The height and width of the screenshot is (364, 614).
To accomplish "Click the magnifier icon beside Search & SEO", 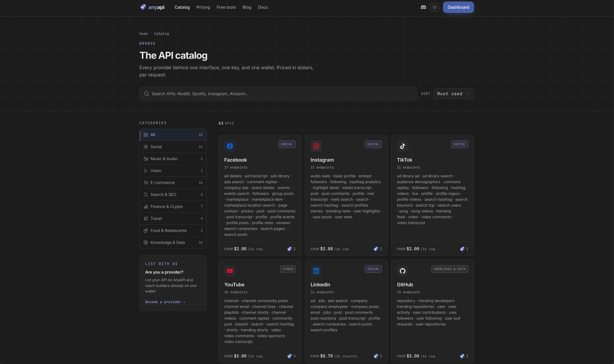I will (146, 195).
